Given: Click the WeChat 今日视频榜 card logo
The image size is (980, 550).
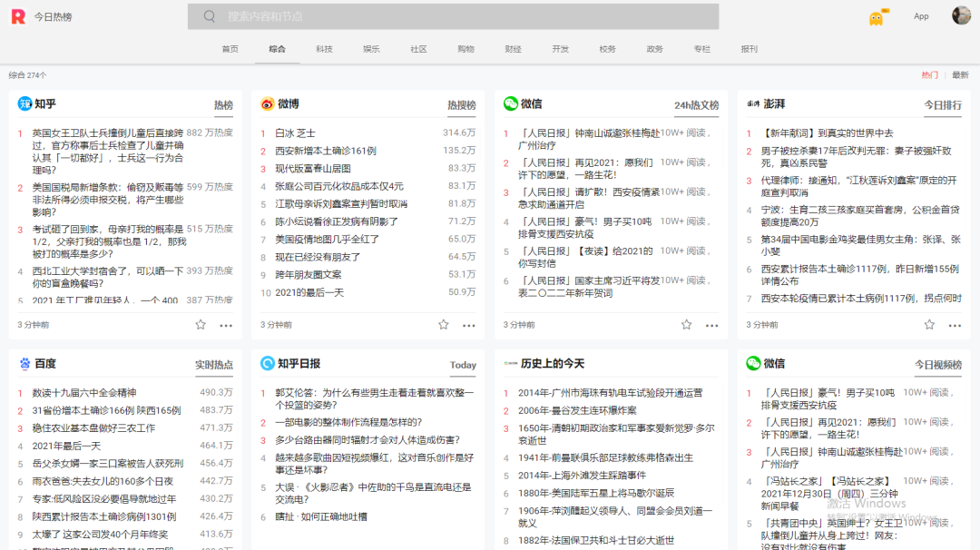Looking at the screenshot, I should [753, 363].
